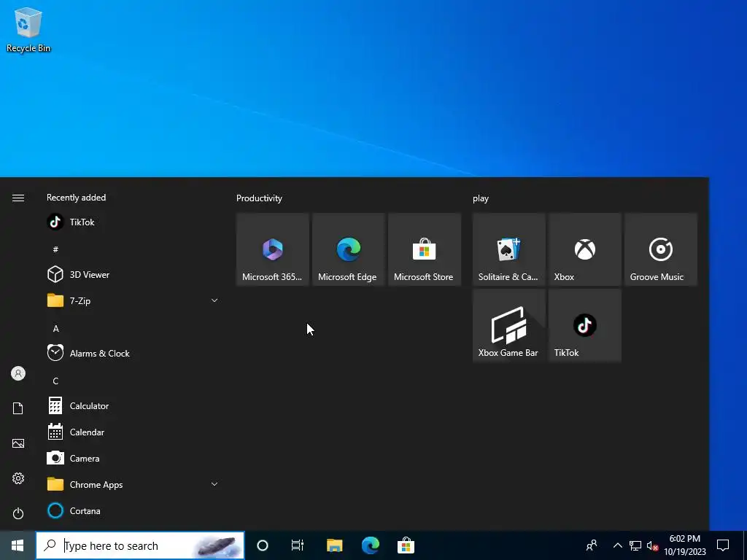747x560 pixels.
Task: Launch the Microsoft Edge tile
Action: tap(348, 249)
